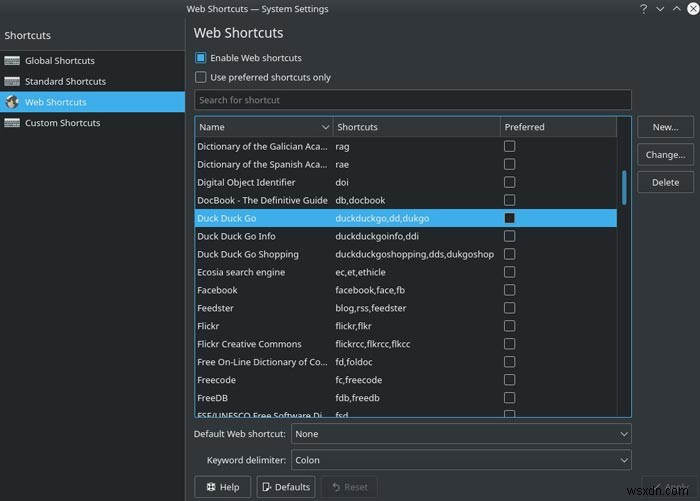Mark Digital Object Identifier as preferred
The image size is (700, 501).
[509, 182]
